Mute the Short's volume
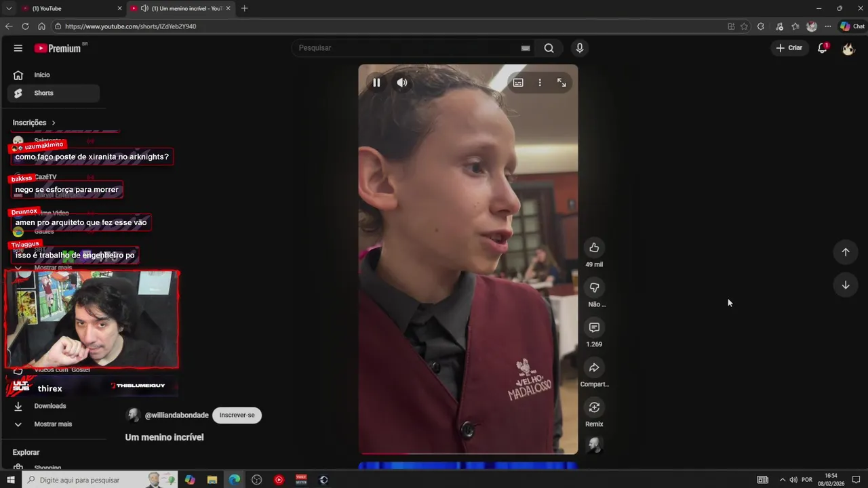 point(402,83)
